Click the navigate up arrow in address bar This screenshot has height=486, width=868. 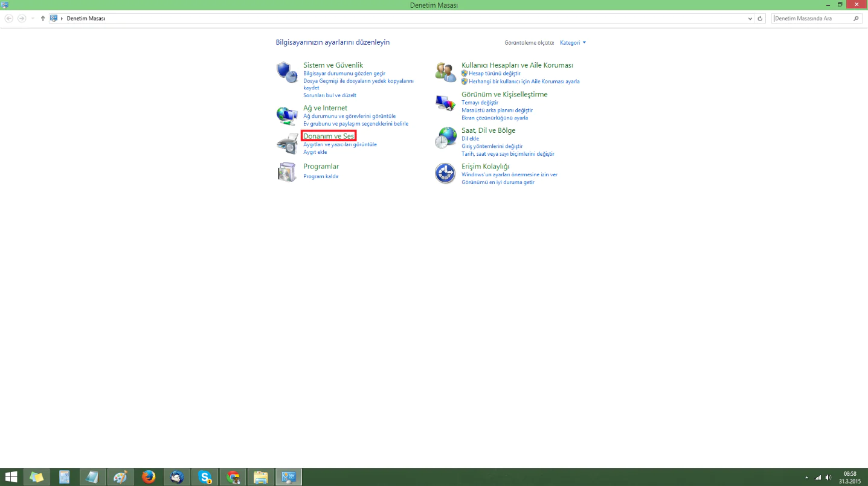tap(42, 18)
